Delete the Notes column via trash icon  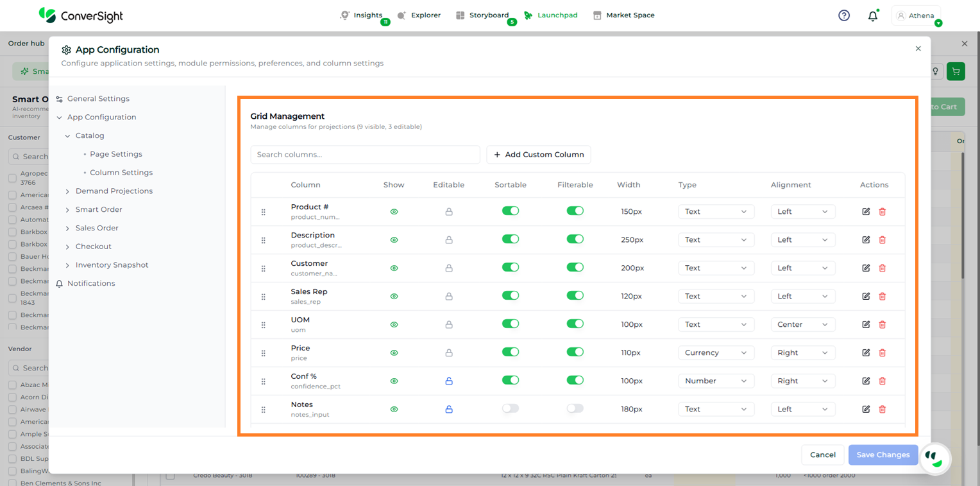[882, 410]
